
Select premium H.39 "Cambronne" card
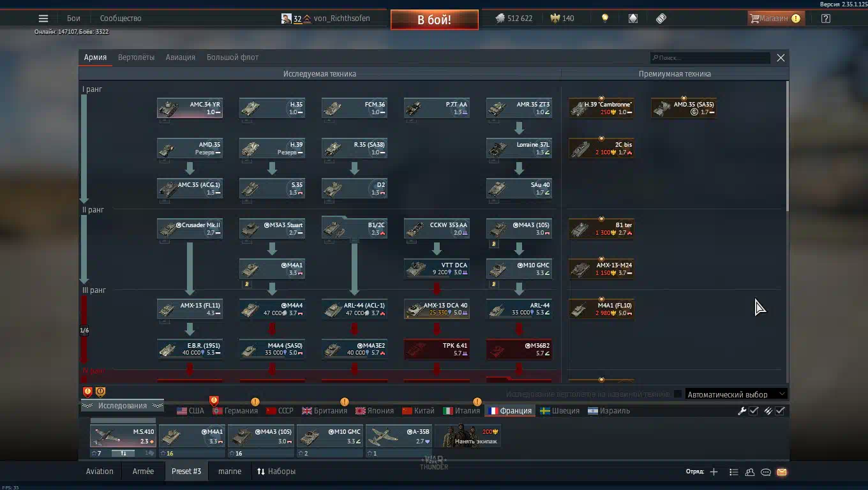click(x=601, y=108)
